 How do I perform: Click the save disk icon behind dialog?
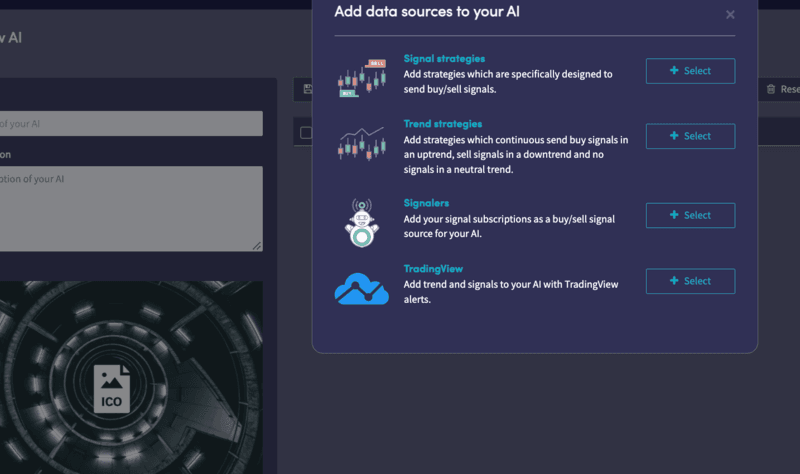pyautogui.click(x=308, y=89)
